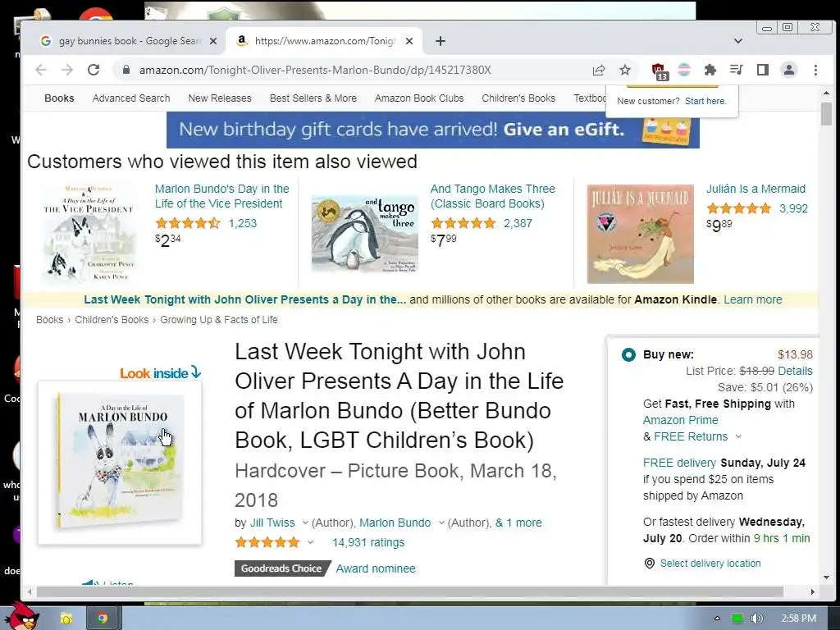This screenshot has width=840, height=630.
Task: Reload the page with the refresh icon
Action: [94, 70]
